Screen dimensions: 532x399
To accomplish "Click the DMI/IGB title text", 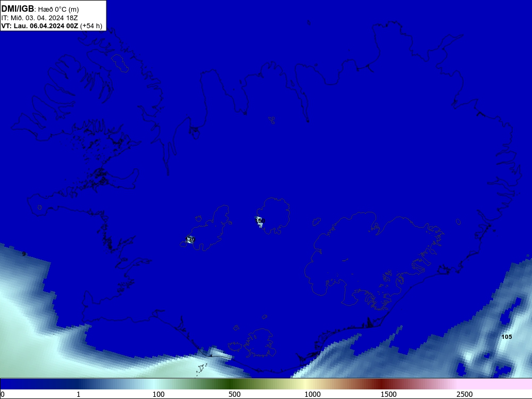I will 18,9.
